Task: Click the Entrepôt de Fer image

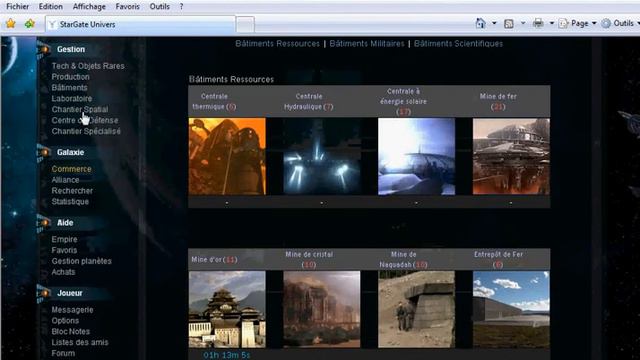Action: (x=511, y=309)
